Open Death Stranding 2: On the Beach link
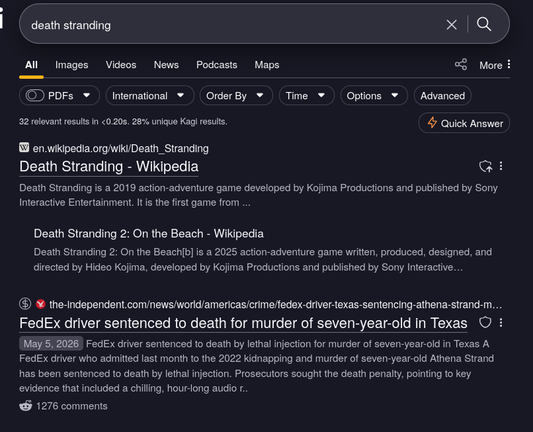 [x=149, y=234]
